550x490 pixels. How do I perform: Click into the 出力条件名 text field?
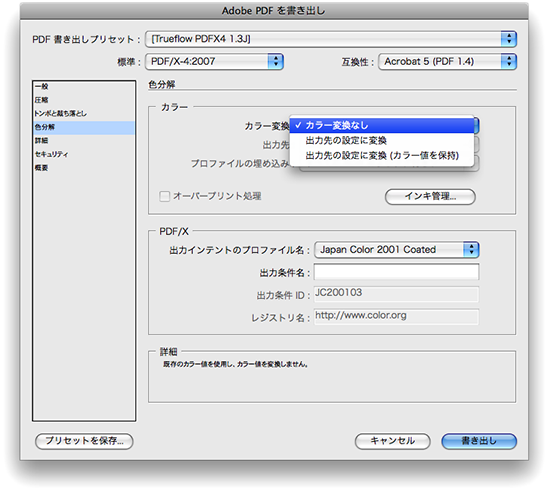point(396,272)
